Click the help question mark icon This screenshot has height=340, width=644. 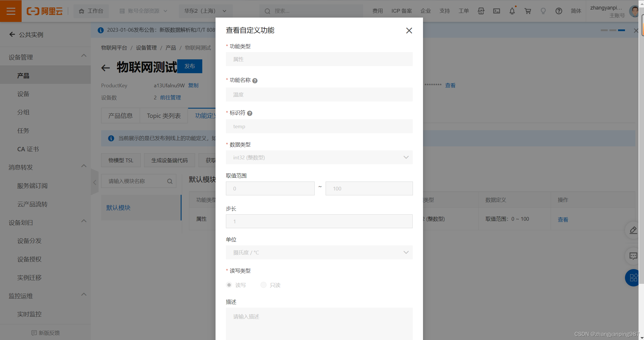(559, 11)
